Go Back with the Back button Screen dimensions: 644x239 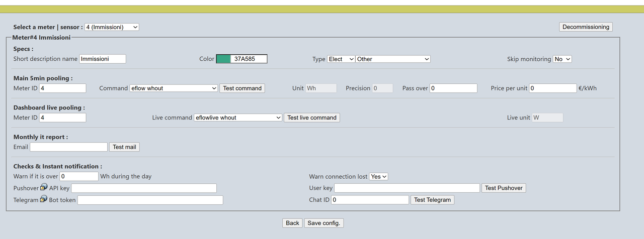(292, 223)
